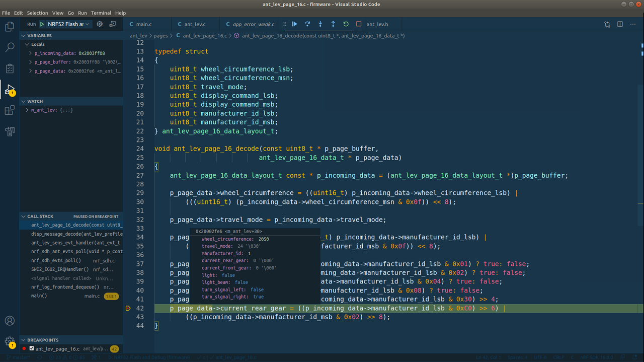Open editor More Actions ellipsis
The width and height of the screenshot is (644, 362).
633,24
